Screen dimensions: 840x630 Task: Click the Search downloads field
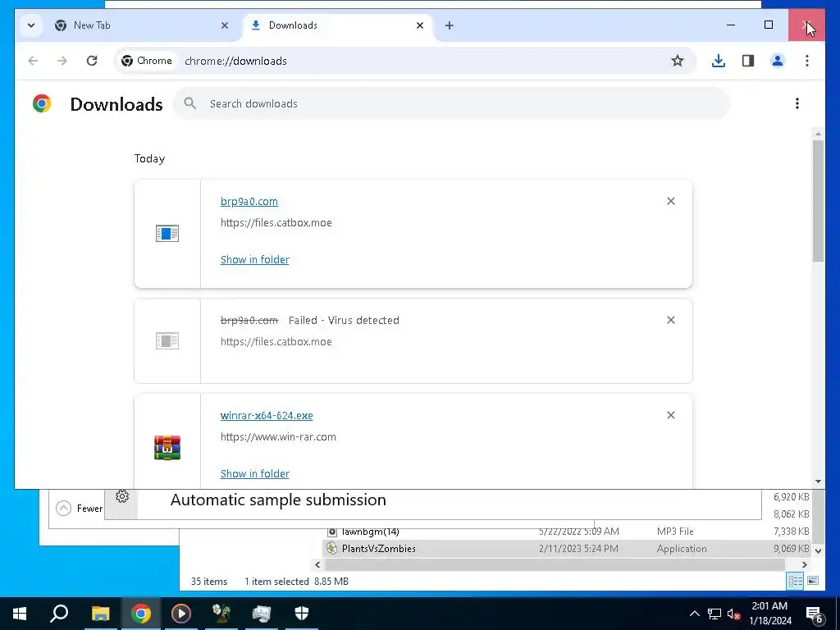point(450,103)
